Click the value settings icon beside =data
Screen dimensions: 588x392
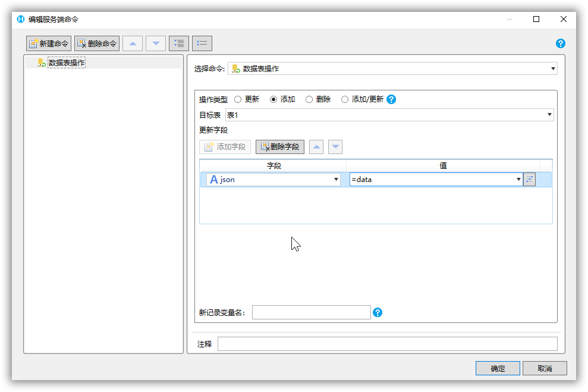tap(529, 179)
